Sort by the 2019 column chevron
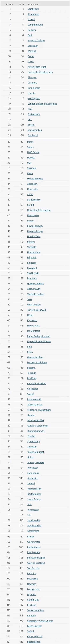The width and height of the screenshot is (70, 644). [x=25, y=4]
